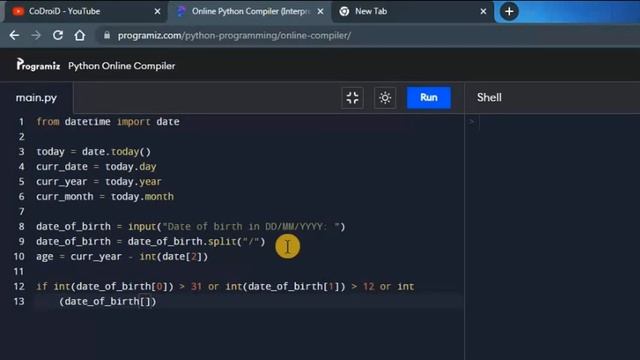The height and width of the screenshot is (360, 640).
Task: Click the programiz.com URL address bar
Action: (234, 36)
